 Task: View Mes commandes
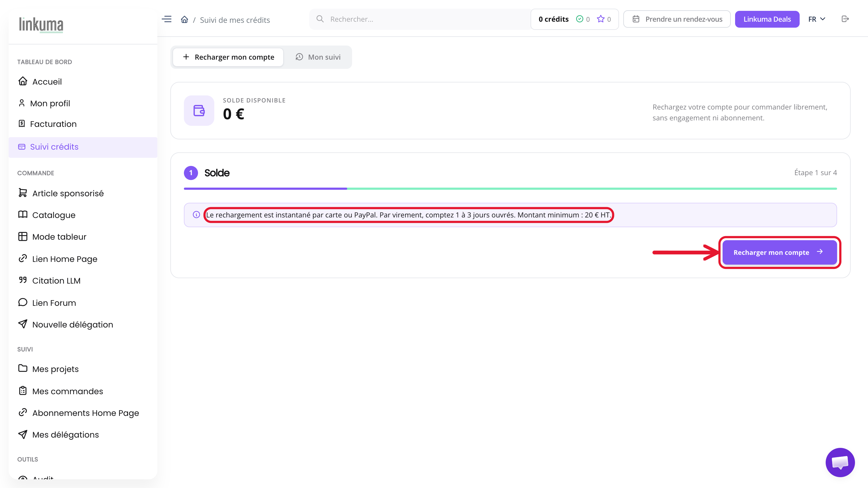[x=83, y=391]
